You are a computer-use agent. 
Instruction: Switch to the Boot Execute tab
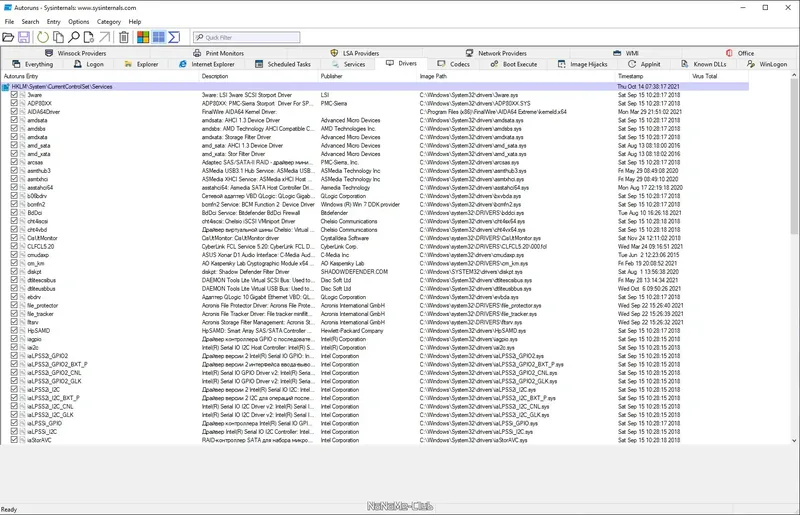pyautogui.click(x=514, y=64)
